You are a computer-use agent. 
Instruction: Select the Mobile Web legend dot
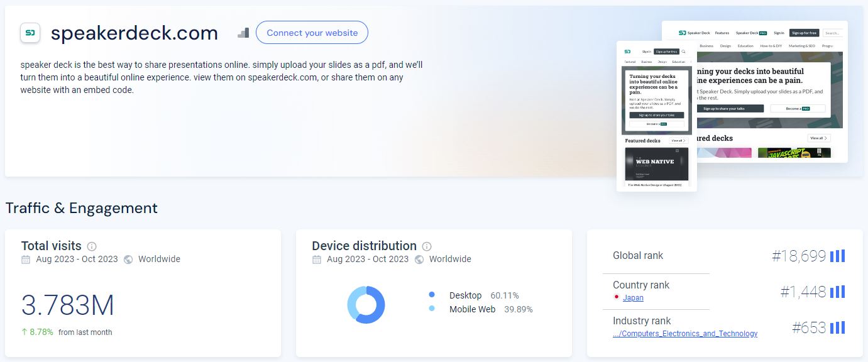pos(432,309)
